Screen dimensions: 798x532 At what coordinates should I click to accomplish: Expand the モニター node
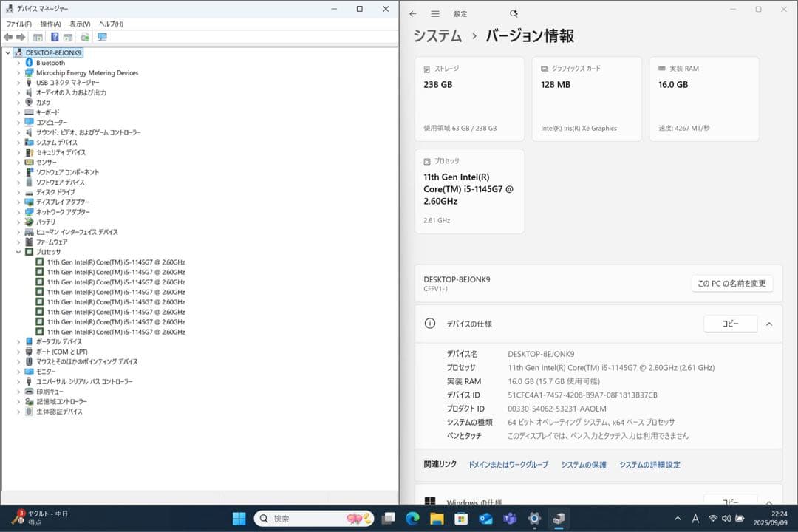click(x=18, y=372)
